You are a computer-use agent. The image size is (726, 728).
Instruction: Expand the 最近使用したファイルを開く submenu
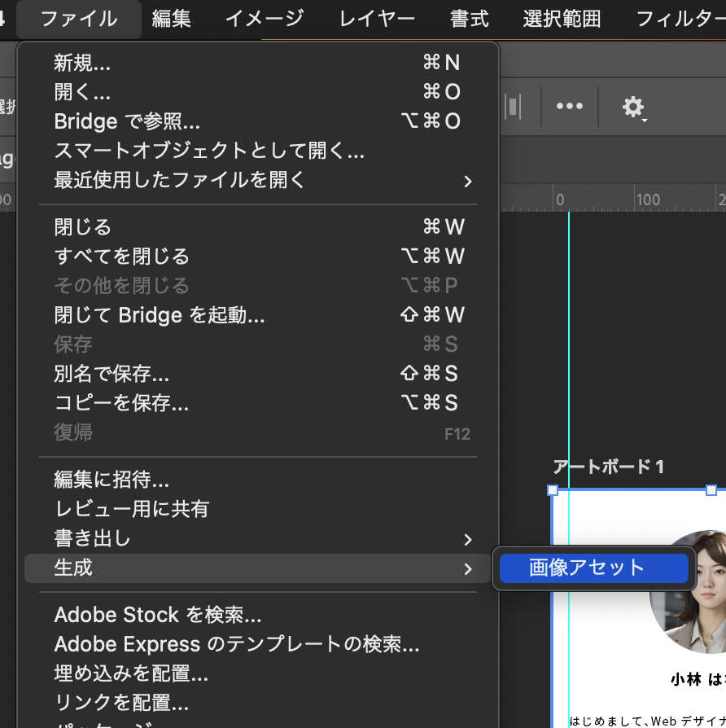pyautogui.click(x=260, y=180)
